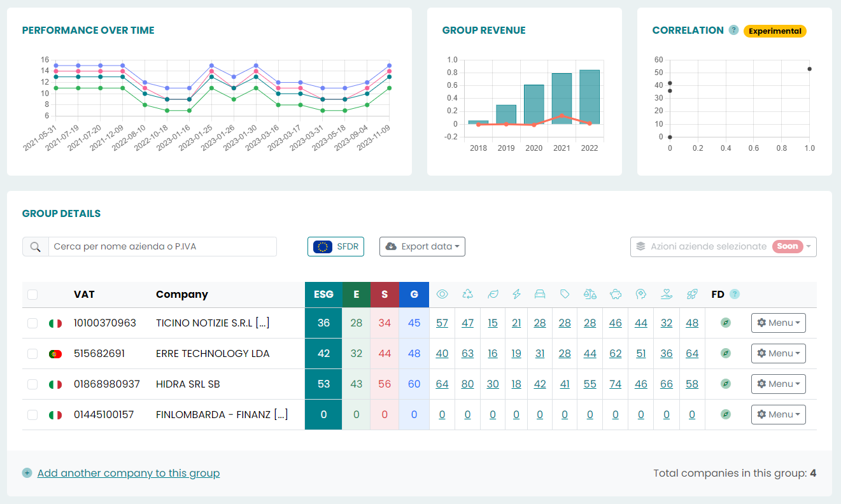The height and width of the screenshot is (504, 841).
Task: Click the car mobility metric column icon
Action: 540,294
